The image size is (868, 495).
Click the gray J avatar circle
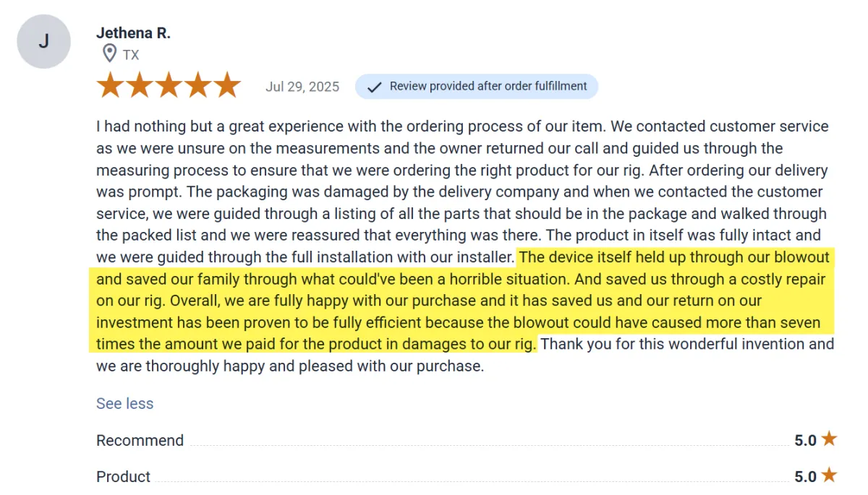pyautogui.click(x=43, y=41)
